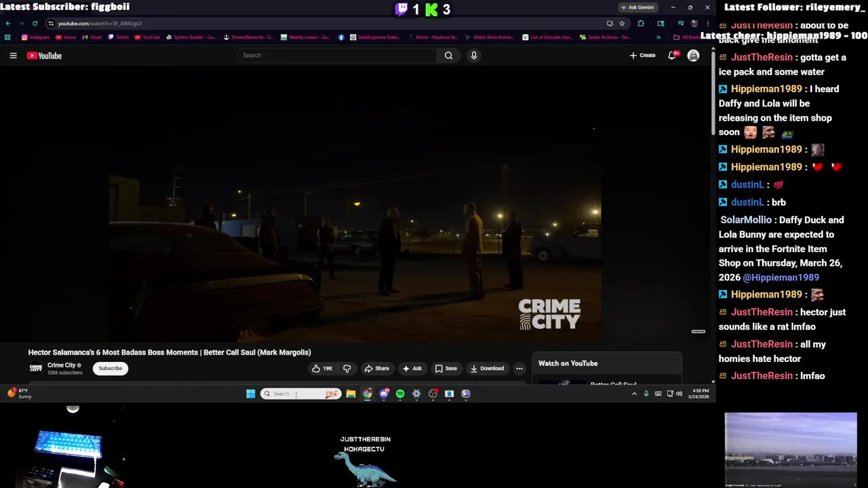Click the webcam thumbnail in bottom-right overlay

coord(791,450)
